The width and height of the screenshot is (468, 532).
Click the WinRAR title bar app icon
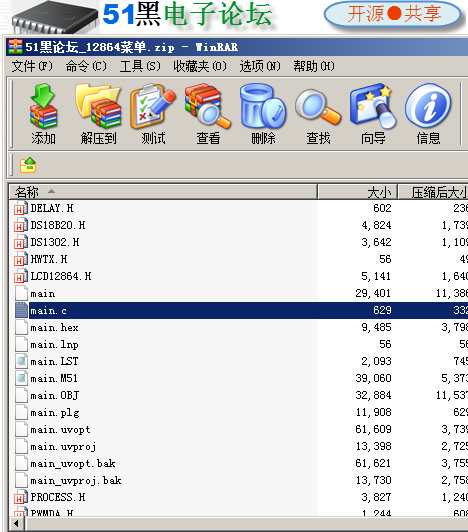point(15,47)
